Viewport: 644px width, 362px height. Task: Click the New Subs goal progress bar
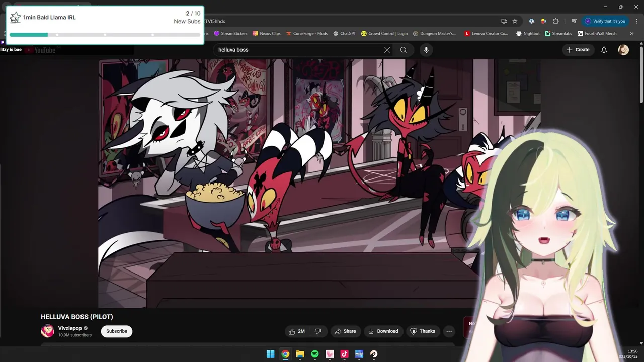105,35
